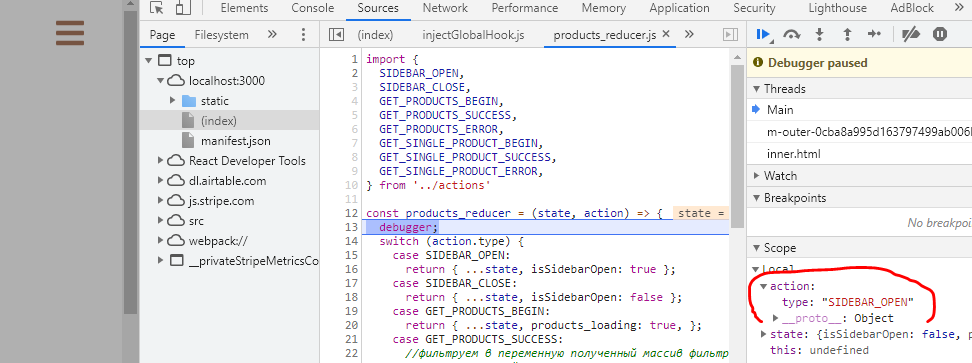Step out of the current function
Viewport: 972px width, 363px height.
847,35
